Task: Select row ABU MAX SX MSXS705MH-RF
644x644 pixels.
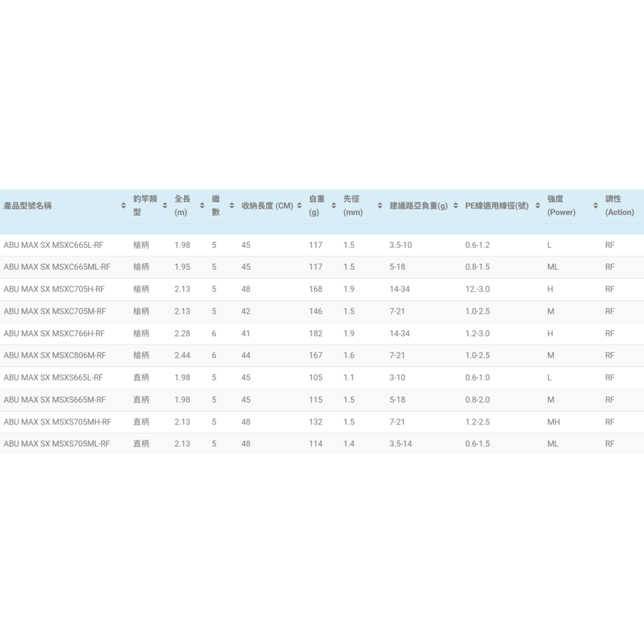Action: (322, 422)
